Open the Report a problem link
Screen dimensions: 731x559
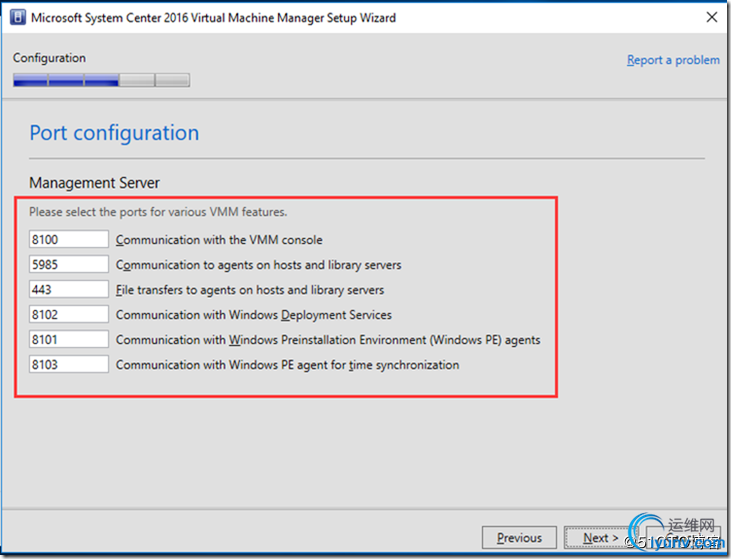pyautogui.click(x=673, y=60)
